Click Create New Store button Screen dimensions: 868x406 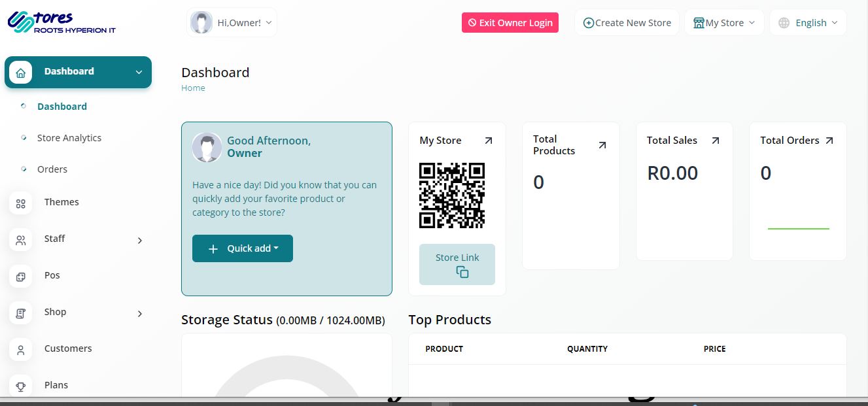(627, 23)
